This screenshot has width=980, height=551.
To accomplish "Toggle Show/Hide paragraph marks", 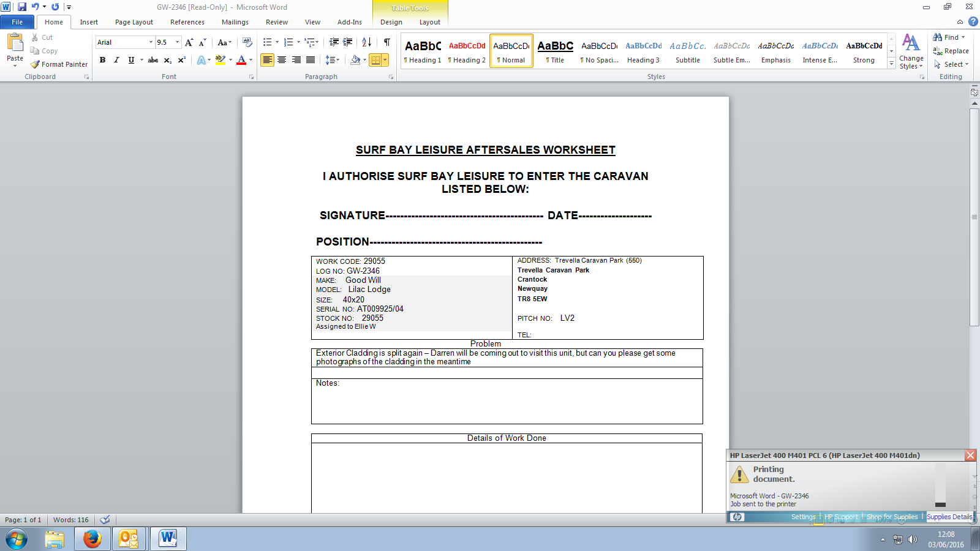I will tap(386, 42).
